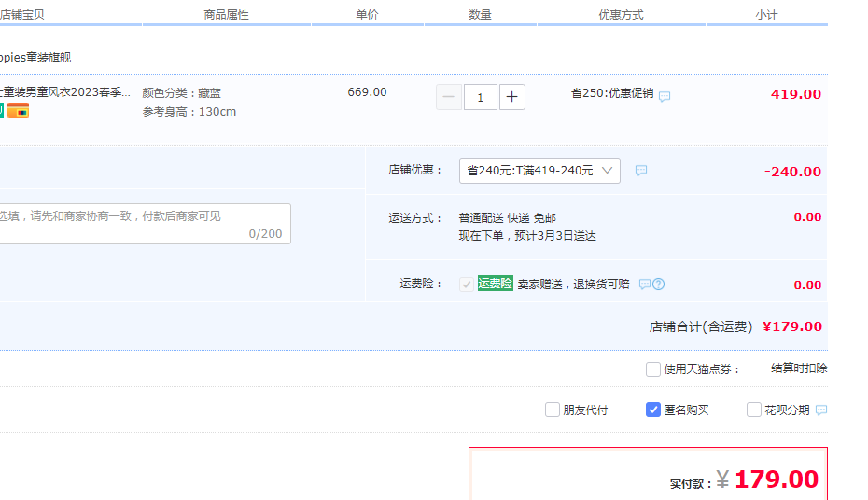868x500 pixels.
Task: Click the 数量 column header
Action: coord(480,15)
